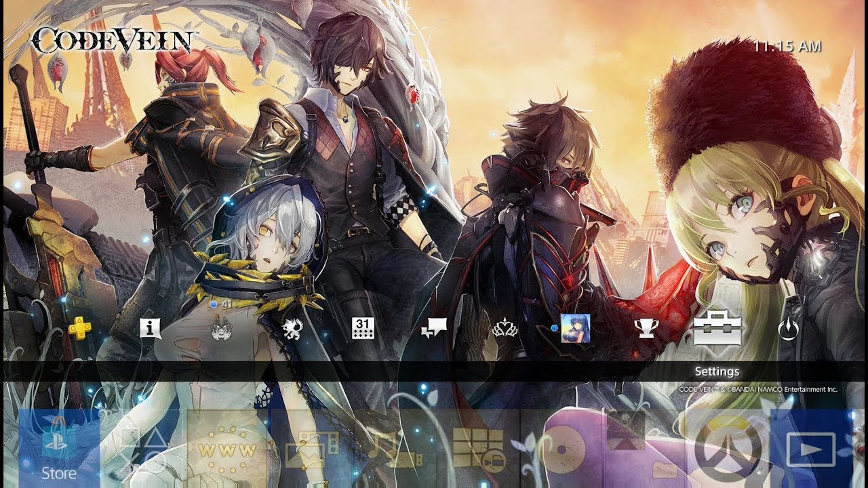This screenshot has height=488, width=868.
Task: Open the Power button icon
Action: [788, 329]
